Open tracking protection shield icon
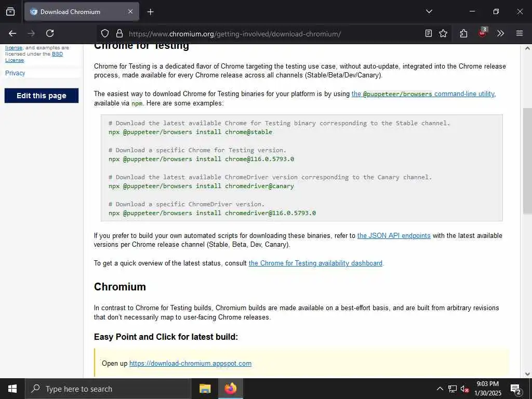The width and height of the screenshot is (532, 399). tap(105, 33)
